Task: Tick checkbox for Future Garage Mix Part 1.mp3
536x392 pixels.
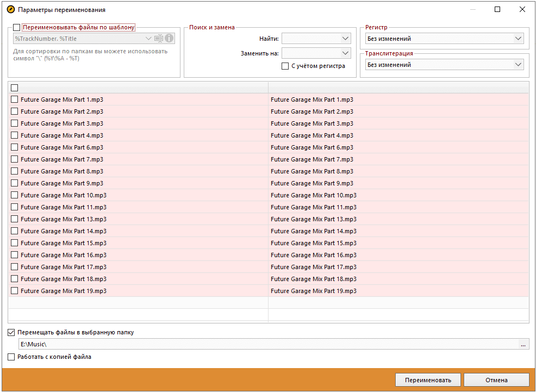Action: click(14, 99)
